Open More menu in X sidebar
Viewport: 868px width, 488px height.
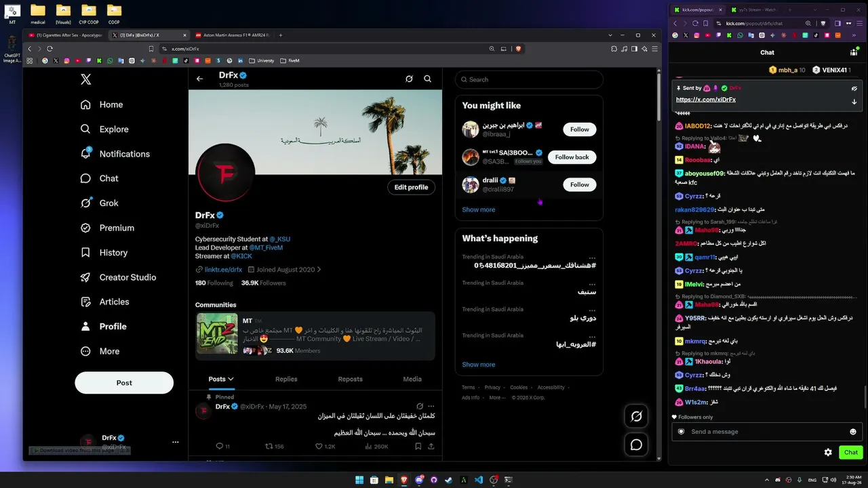pyautogui.click(x=100, y=351)
